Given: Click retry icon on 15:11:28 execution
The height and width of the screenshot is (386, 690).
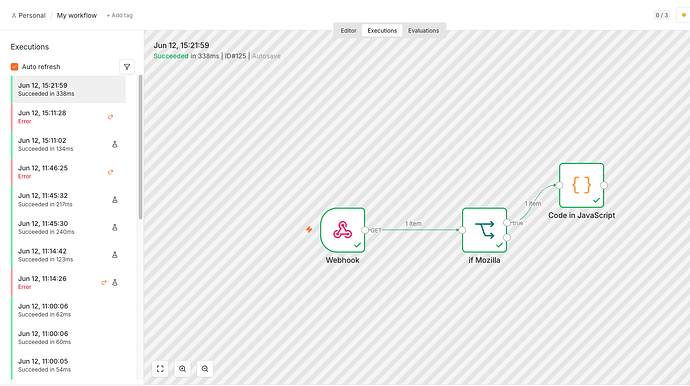Looking at the screenshot, I should [110, 117].
